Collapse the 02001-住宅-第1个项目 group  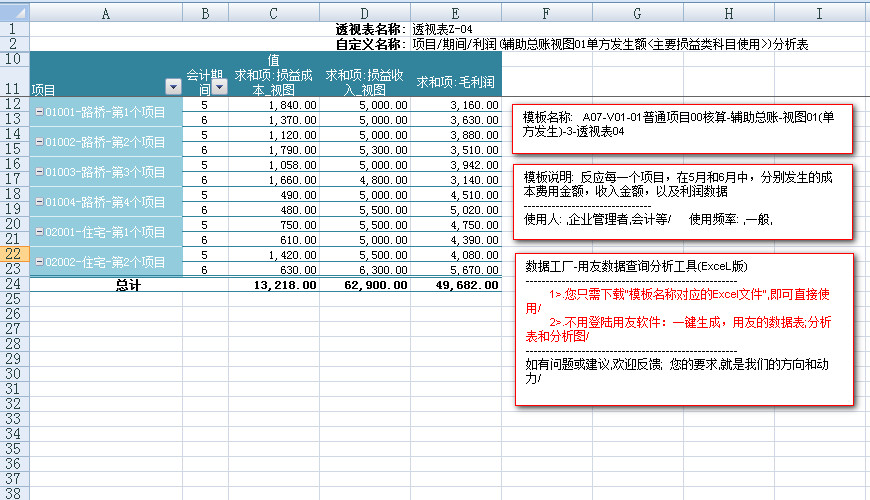[x=39, y=232]
